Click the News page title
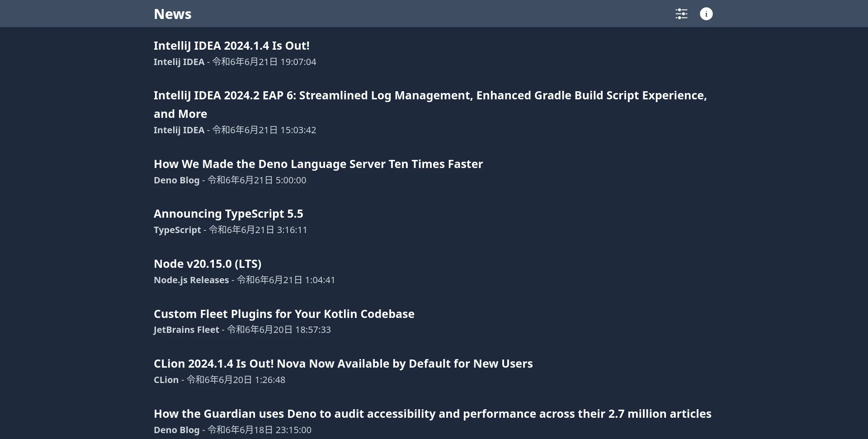The height and width of the screenshot is (439, 868). (x=172, y=14)
